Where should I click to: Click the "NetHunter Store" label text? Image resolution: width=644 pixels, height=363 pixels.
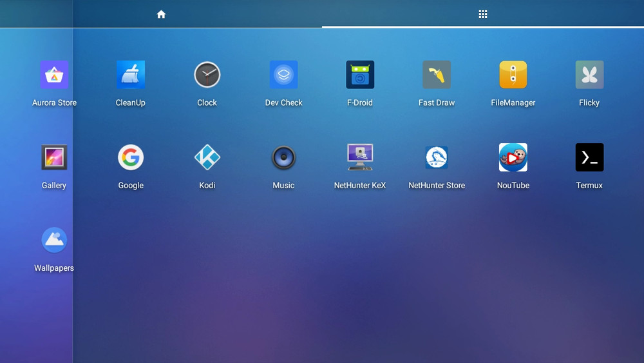tap(437, 186)
